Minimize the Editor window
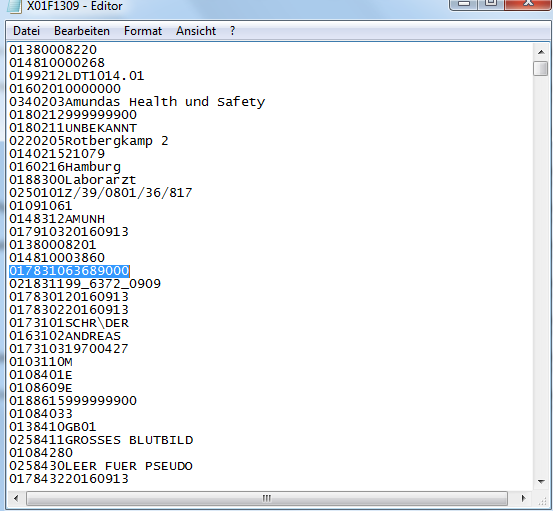The height and width of the screenshot is (511, 553). point(464,4)
